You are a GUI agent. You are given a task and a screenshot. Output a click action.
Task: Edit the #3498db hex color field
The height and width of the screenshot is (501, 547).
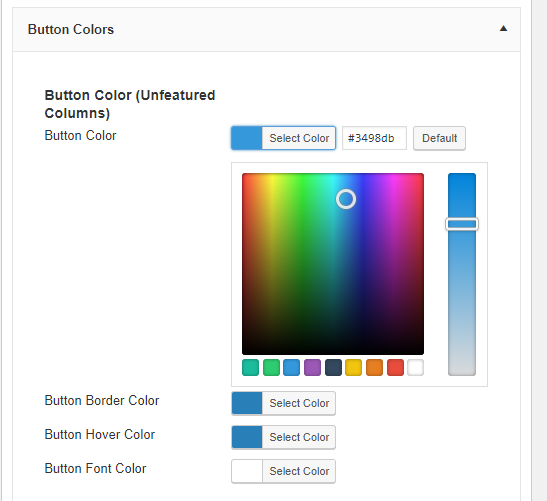374,138
